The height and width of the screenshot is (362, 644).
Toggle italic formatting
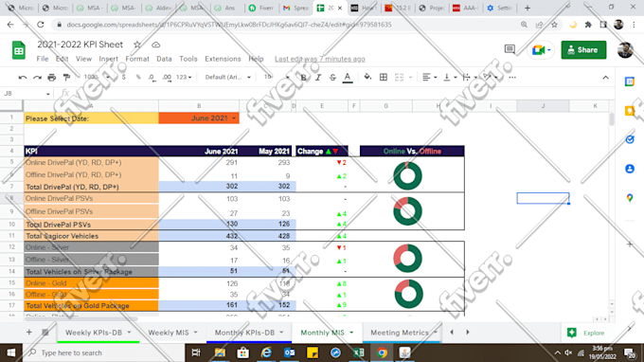tap(318, 78)
